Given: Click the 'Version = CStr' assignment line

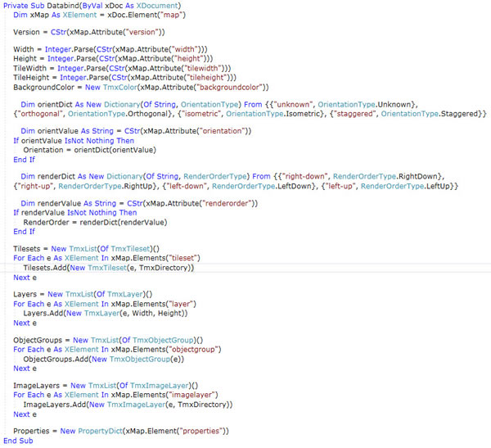Looking at the screenshot, I should [x=89, y=32].
